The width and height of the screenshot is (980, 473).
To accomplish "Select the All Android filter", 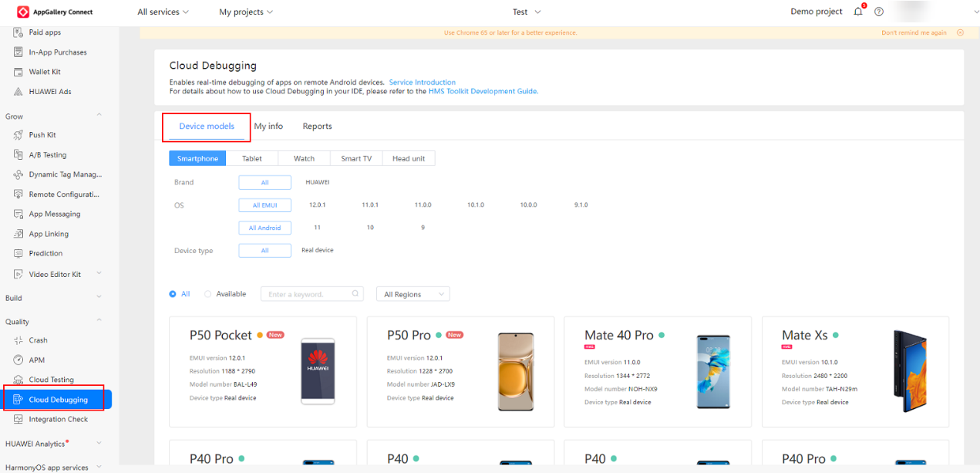I will (x=265, y=228).
